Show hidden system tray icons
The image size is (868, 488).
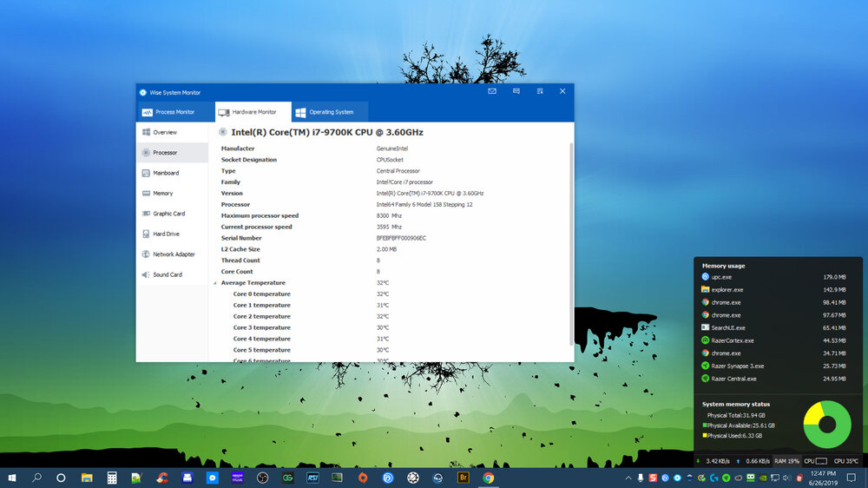coord(628,478)
